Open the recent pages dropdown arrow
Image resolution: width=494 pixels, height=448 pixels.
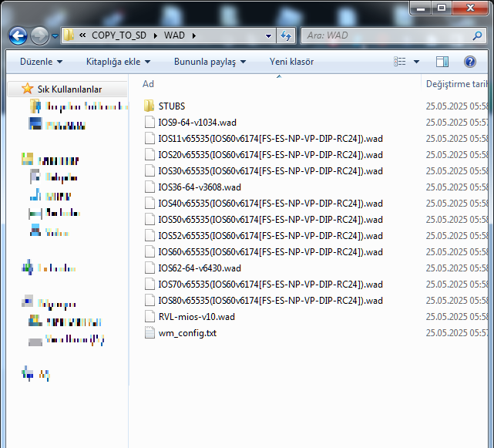point(55,36)
